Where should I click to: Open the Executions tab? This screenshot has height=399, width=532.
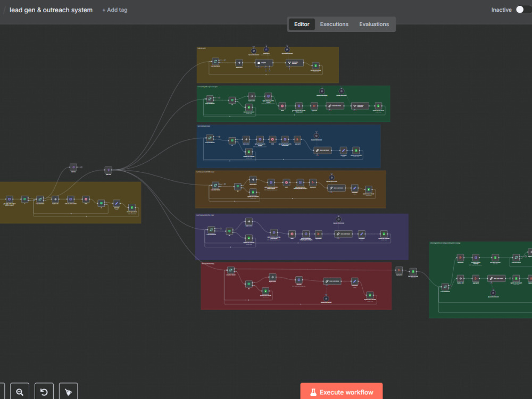click(x=334, y=24)
